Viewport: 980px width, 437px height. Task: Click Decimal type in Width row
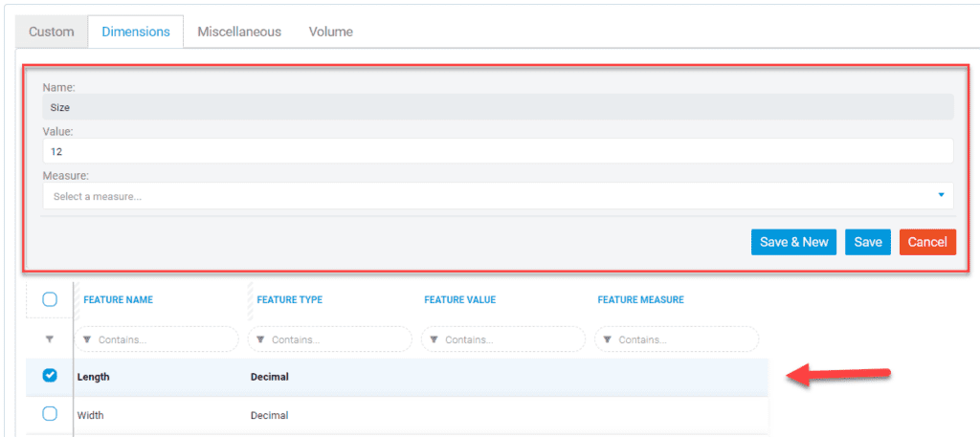(x=269, y=415)
